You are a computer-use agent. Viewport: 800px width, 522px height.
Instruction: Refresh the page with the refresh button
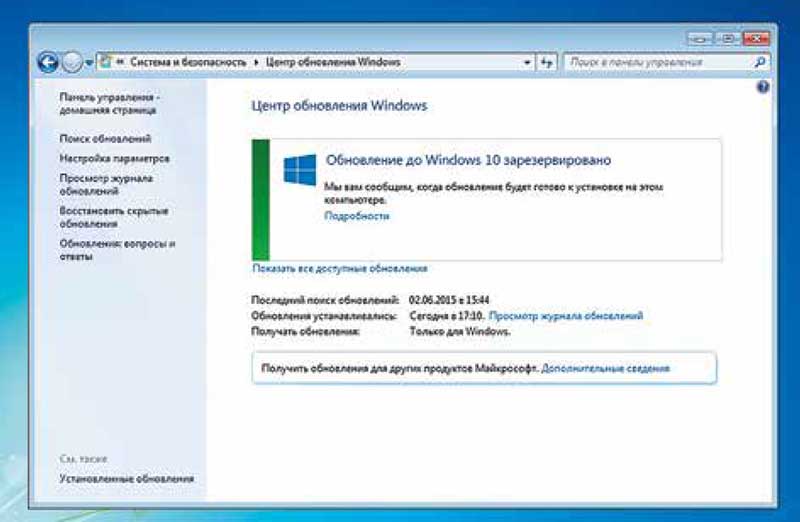point(546,63)
